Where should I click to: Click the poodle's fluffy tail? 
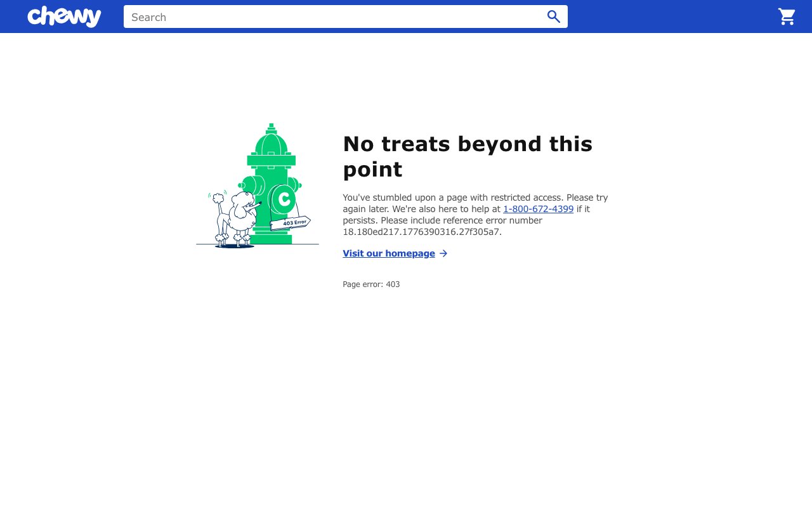pos(218,197)
